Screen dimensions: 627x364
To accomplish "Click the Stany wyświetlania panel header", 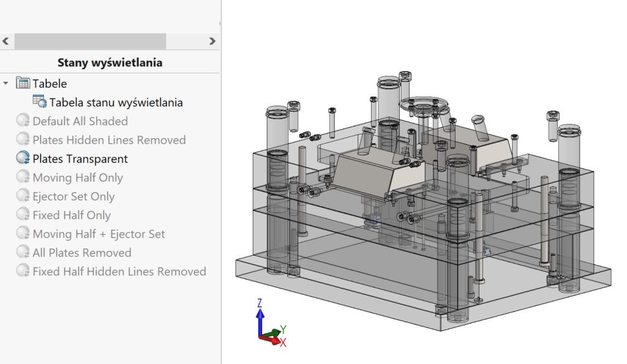I will 110,62.
